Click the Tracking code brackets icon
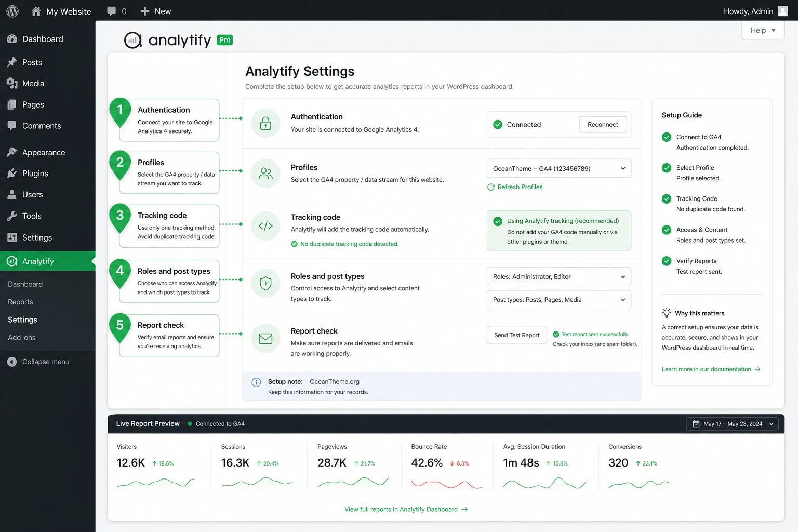Image resolution: width=798 pixels, height=532 pixels. coord(265,226)
